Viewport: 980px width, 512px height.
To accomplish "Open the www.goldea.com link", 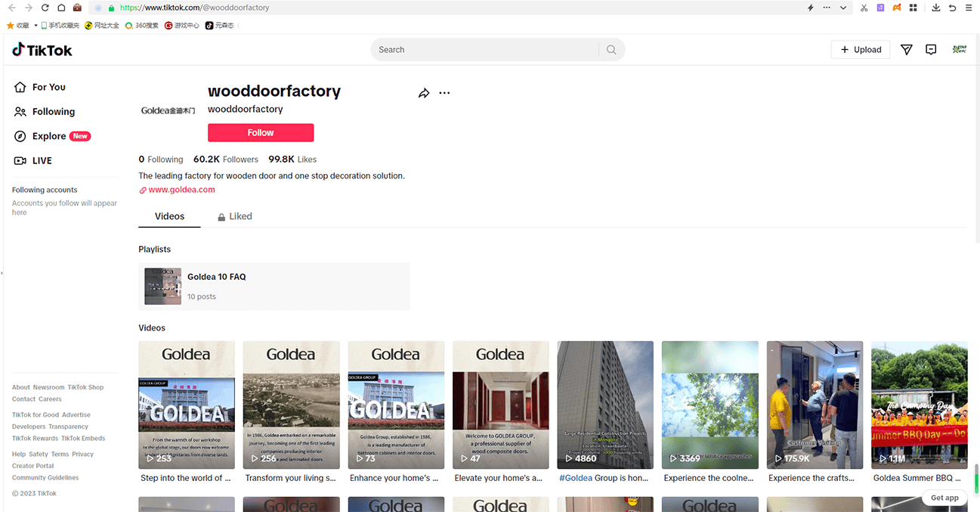I will click(x=181, y=190).
